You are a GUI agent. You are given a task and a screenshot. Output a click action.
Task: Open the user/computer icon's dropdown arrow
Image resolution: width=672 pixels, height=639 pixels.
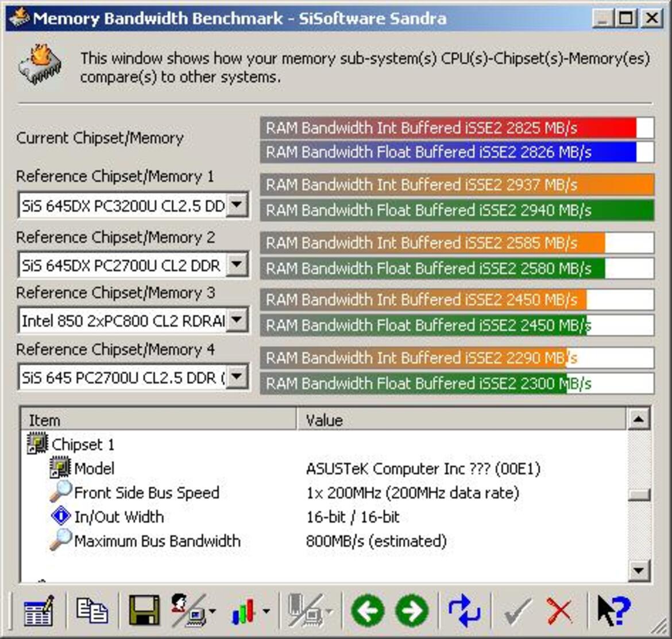pyautogui.click(x=213, y=611)
